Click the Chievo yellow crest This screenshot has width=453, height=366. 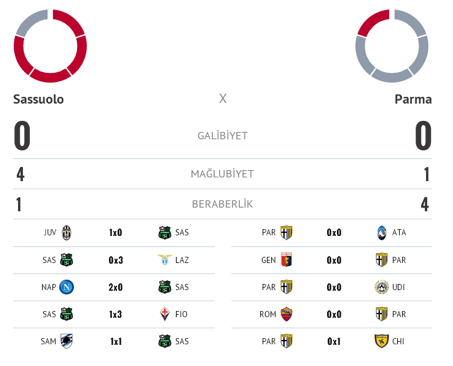(x=382, y=341)
